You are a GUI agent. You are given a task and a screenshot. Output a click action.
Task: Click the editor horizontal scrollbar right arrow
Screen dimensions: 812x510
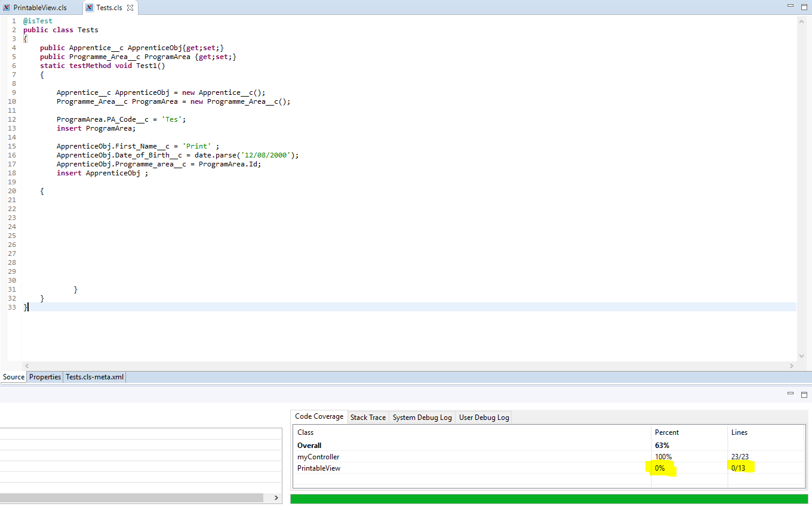792,366
